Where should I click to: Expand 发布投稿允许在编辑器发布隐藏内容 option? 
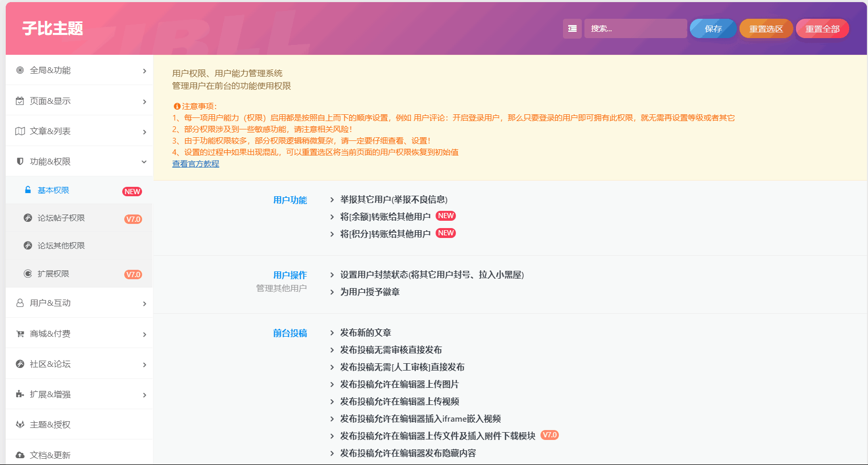pos(403,453)
